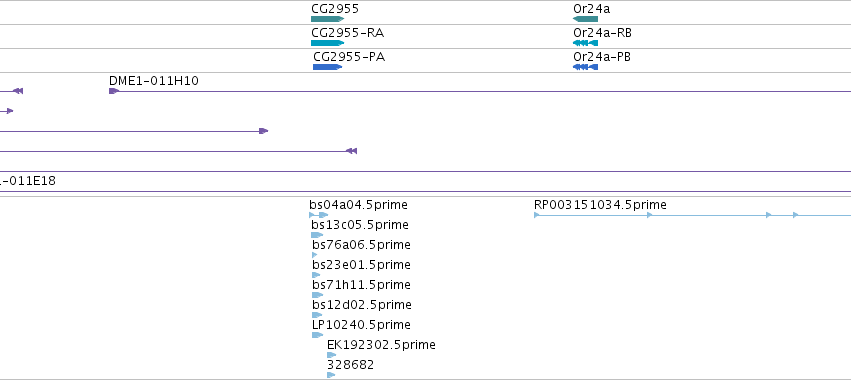Open the DME1-011H10 clone label

pyautogui.click(x=154, y=81)
